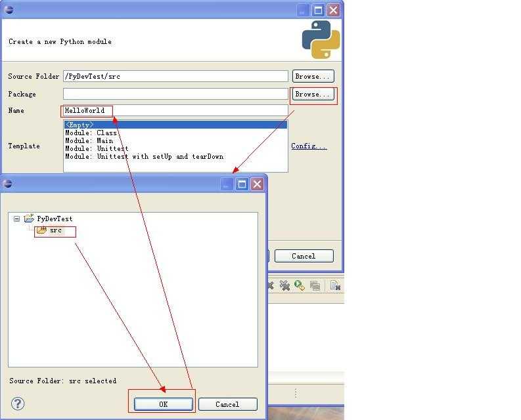Click Browse next to Package

pyautogui.click(x=313, y=94)
